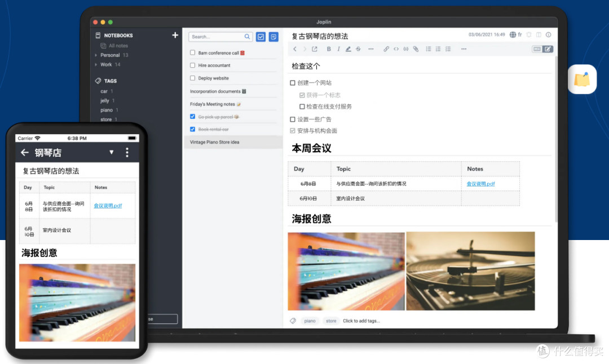This screenshot has width=609, height=364.
Task: Go forward with the editor's right arrow
Action: (x=305, y=49)
